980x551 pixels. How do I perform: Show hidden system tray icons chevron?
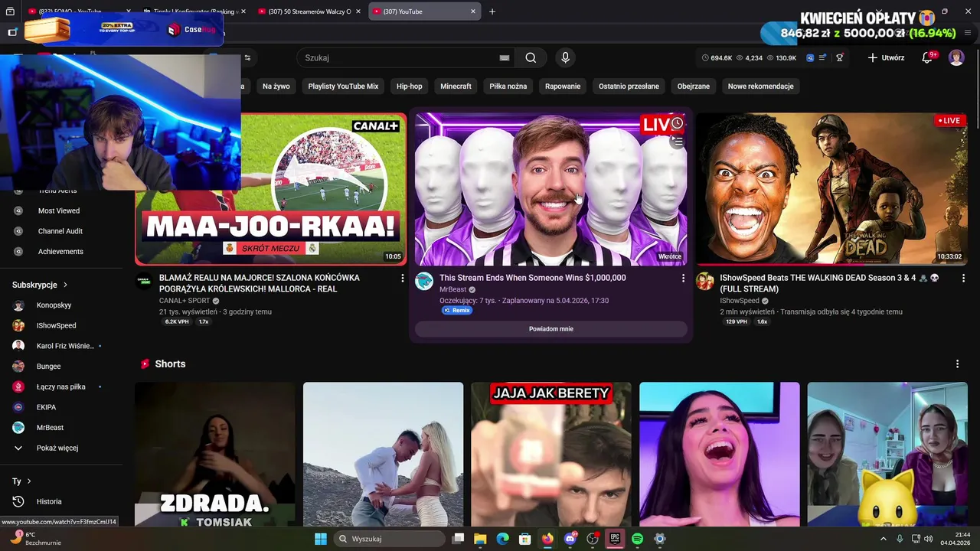pos(884,539)
